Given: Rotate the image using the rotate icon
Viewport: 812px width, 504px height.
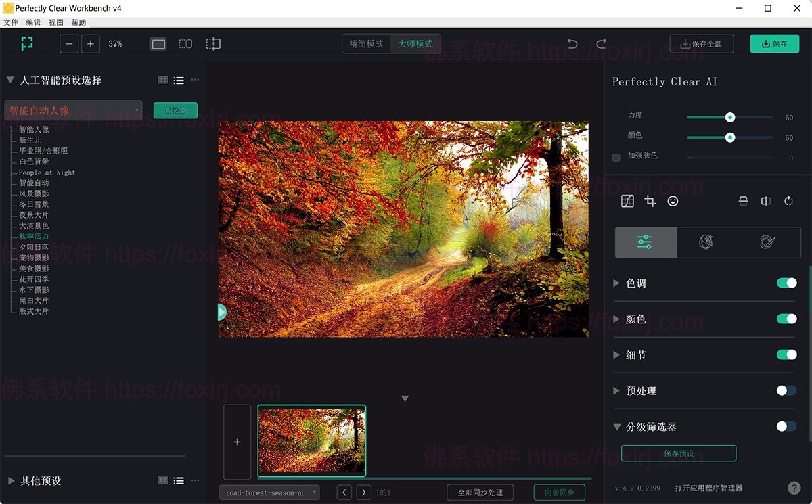Looking at the screenshot, I should [788, 201].
